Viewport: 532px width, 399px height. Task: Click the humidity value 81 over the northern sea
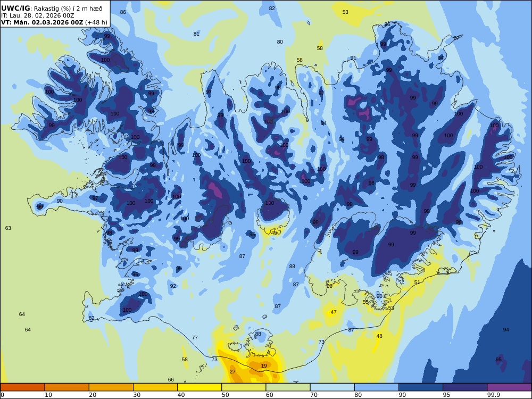[196, 34]
